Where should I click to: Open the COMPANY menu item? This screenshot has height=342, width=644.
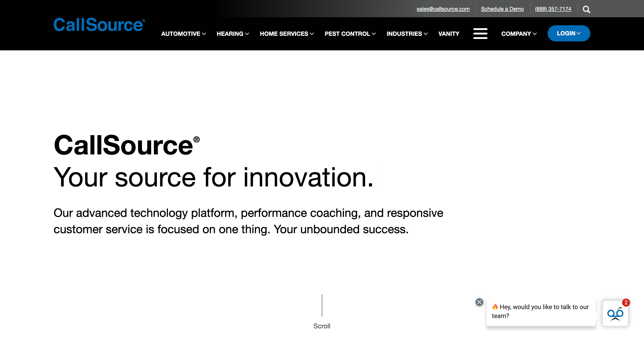coord(519,34)
